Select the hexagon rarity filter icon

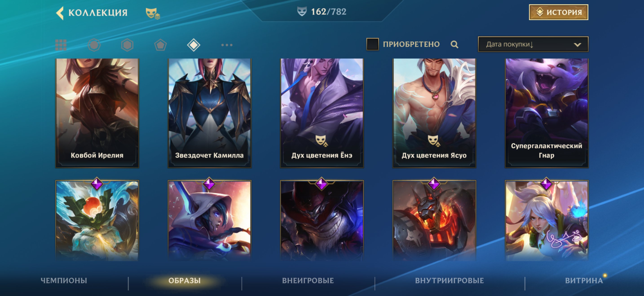coord(127,45)
